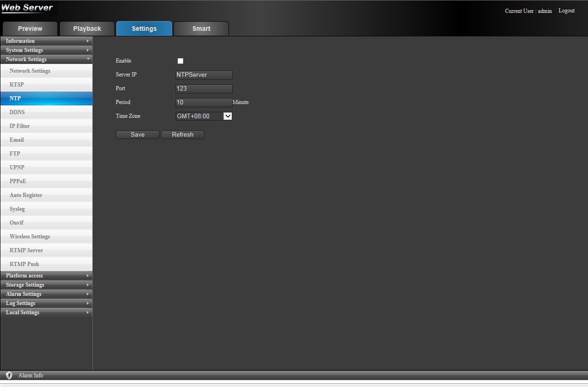Go to the Smart tab
The width and height of the screenshot is (588, 387).
pos(201,29)
